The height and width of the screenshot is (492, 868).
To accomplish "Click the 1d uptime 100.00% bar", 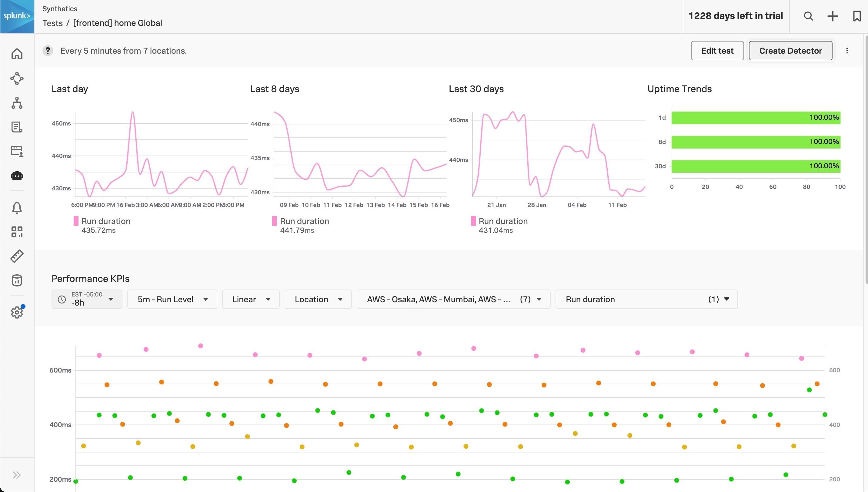I will coord(756,118).
